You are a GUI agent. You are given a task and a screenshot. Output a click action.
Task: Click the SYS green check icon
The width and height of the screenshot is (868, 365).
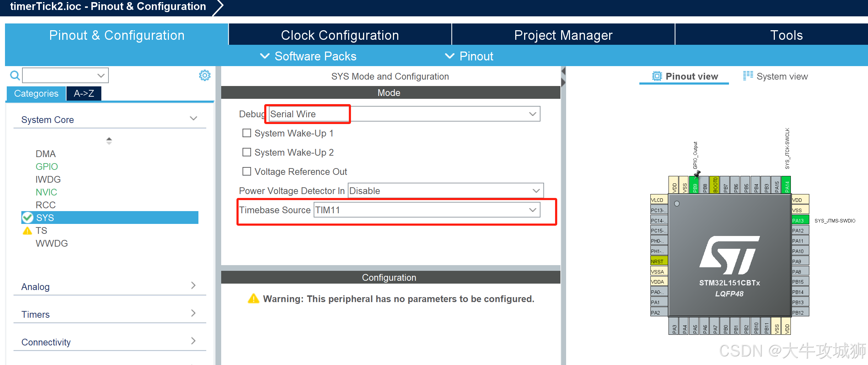coord(28,218)
